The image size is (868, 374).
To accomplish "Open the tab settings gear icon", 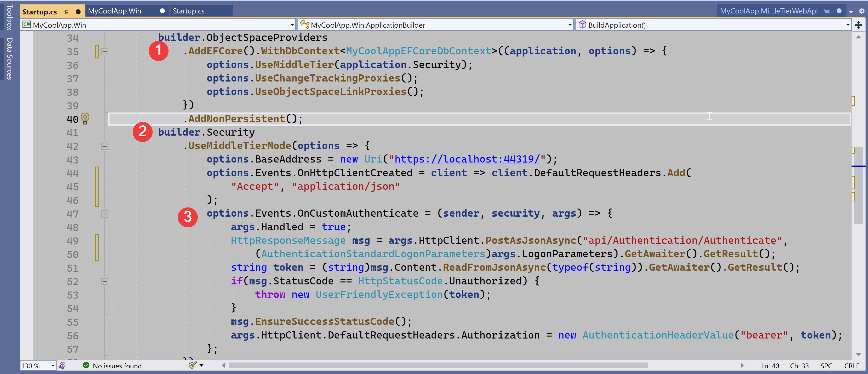I will click(861, 11).
